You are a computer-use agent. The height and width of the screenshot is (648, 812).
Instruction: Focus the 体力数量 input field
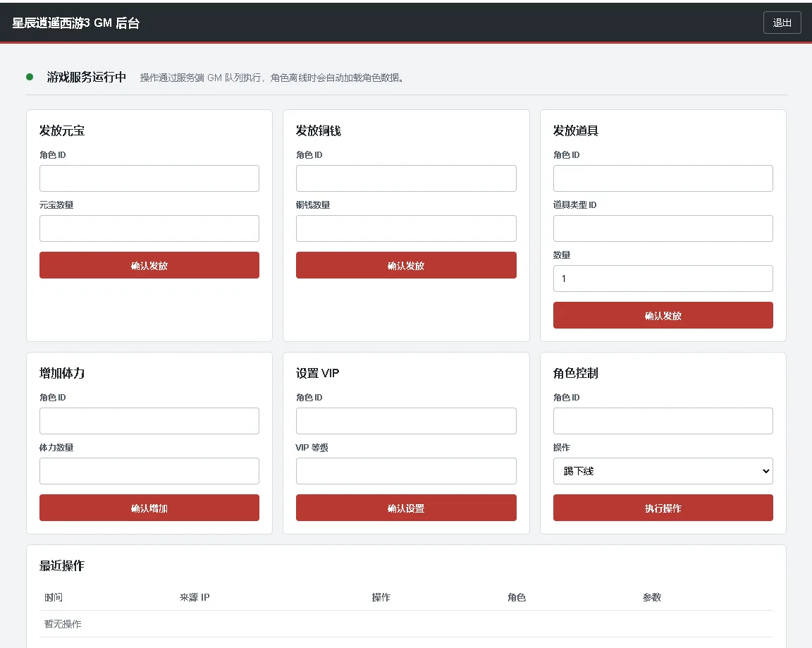pos(149,471)
